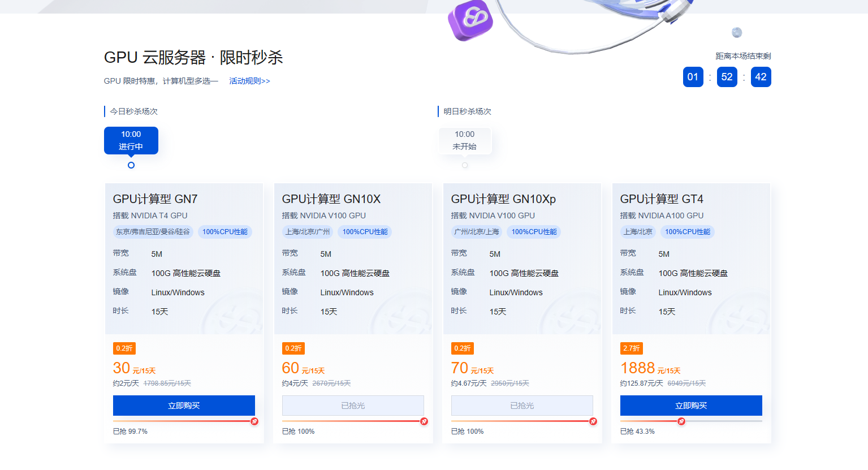Click 约125.87元/天 daily price text

(641, 383)
